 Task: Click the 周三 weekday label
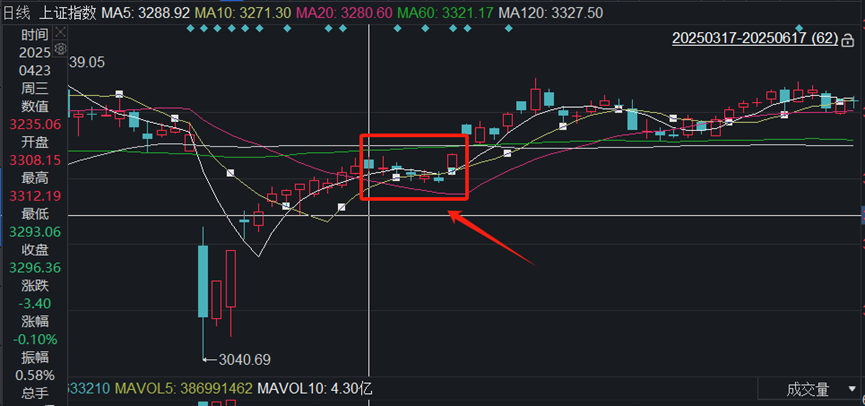(35, 88)
